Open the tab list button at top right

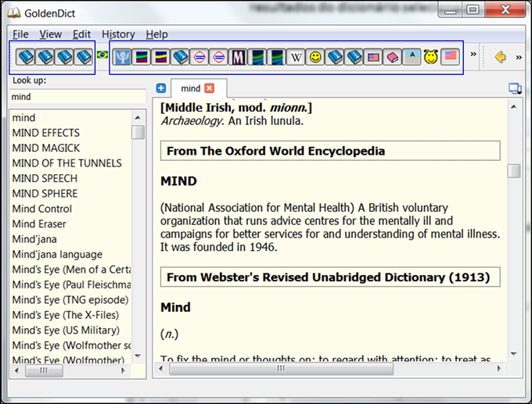(515, 89)
